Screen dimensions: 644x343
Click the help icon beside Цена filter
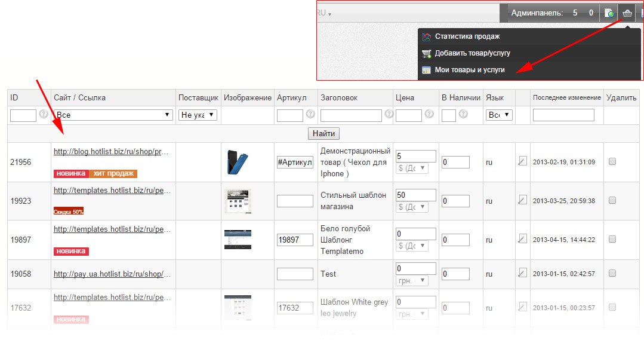pyautogui.click(x=429, y=114)
